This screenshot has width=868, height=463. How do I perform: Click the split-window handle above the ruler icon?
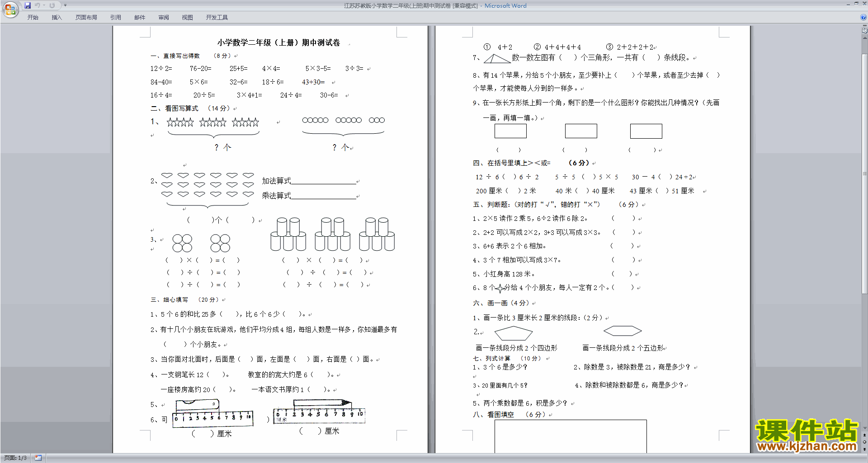click(865, 26)
